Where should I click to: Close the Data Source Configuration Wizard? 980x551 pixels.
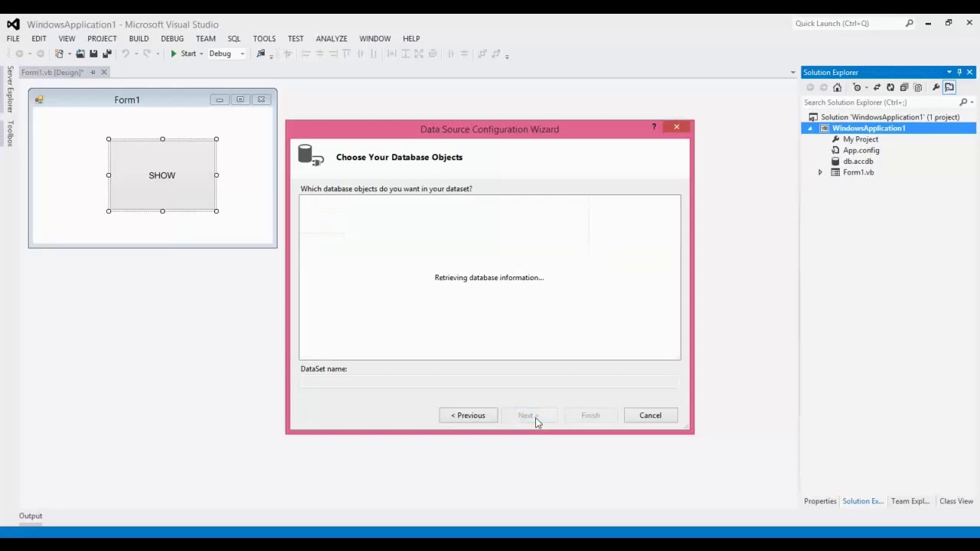[677, 127]
